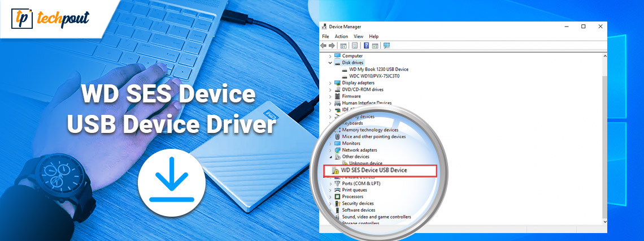Click the Software devices category icon

coord(337,210)
